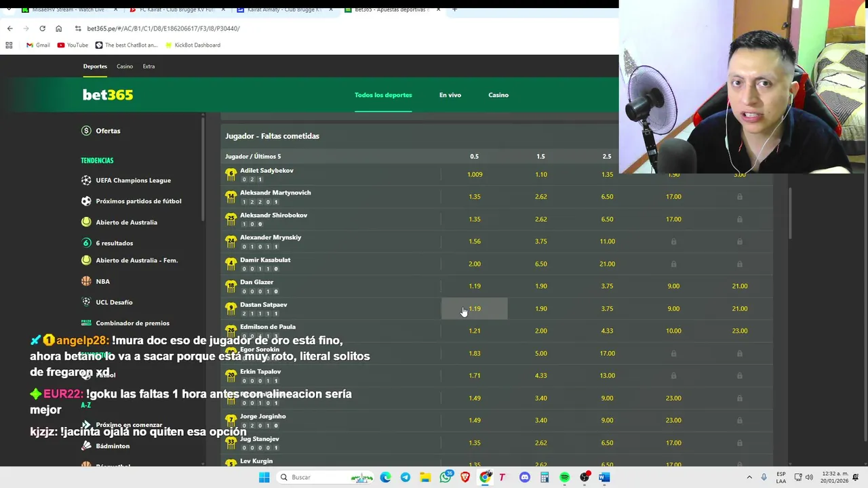Open Discord from the taskbar

[x=525, y=477]
